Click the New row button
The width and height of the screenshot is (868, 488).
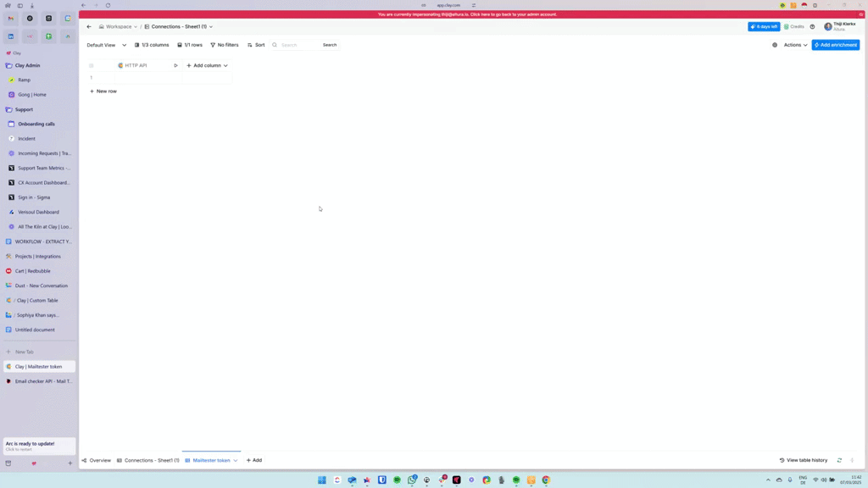point(103,91)
